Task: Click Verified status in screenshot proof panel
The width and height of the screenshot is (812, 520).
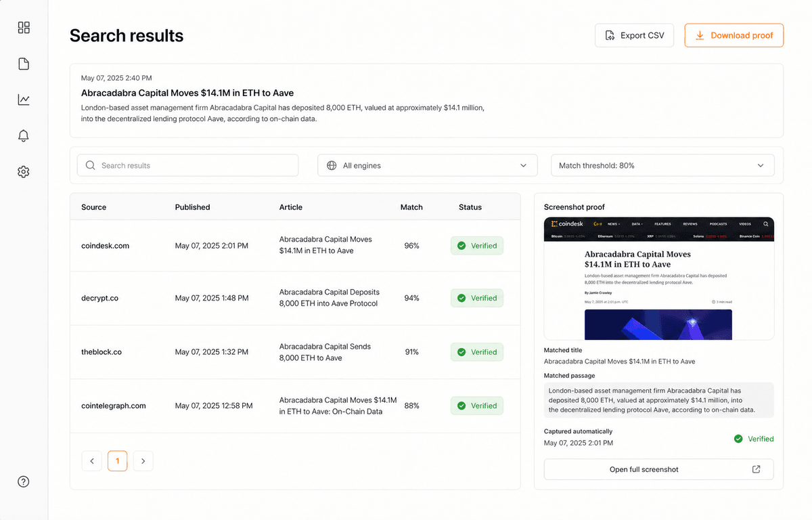Action: 754,439
